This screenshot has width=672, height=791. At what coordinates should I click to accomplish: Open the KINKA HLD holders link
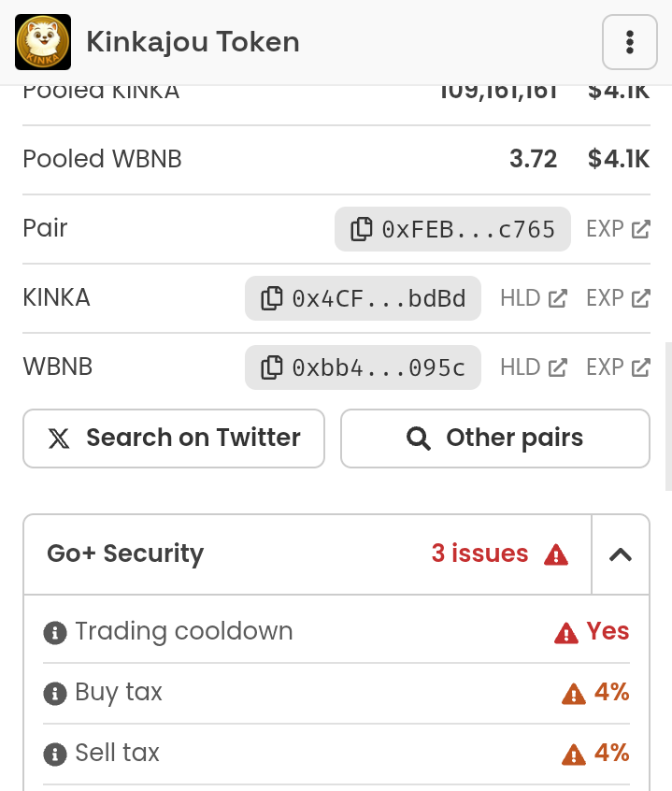(534, 298)
